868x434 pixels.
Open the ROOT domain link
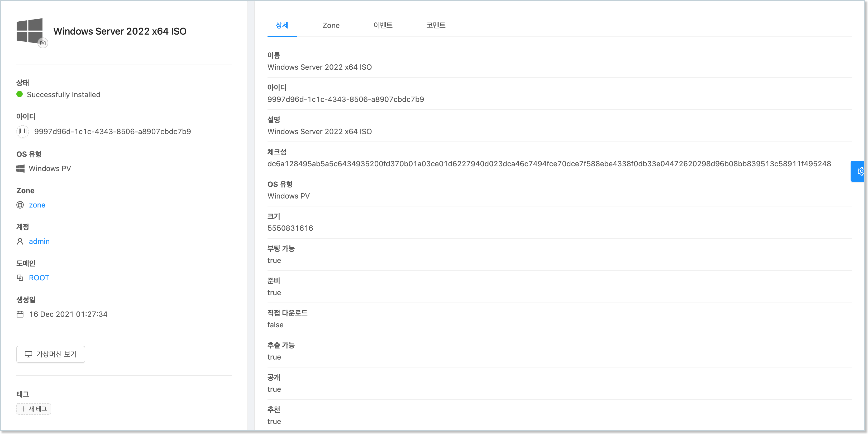coord(39,277)
